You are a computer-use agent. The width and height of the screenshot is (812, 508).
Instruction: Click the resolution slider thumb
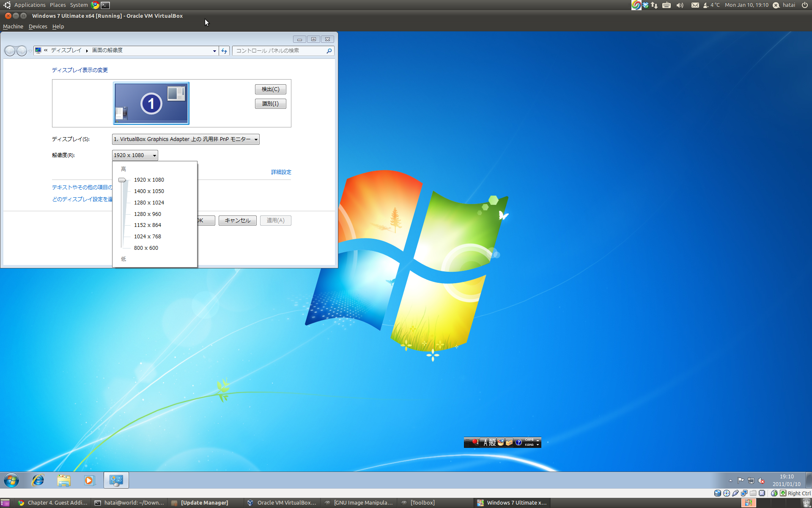(x=122, y=180)
